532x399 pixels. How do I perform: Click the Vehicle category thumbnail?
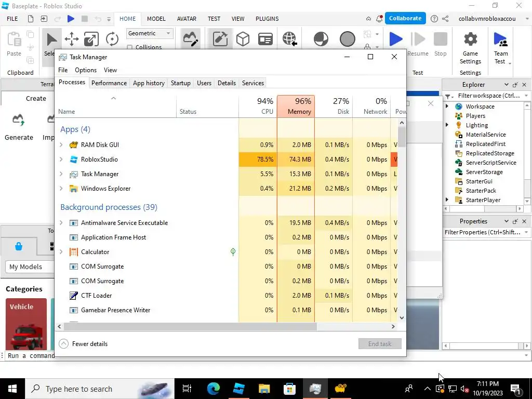(x=26, y=324)
